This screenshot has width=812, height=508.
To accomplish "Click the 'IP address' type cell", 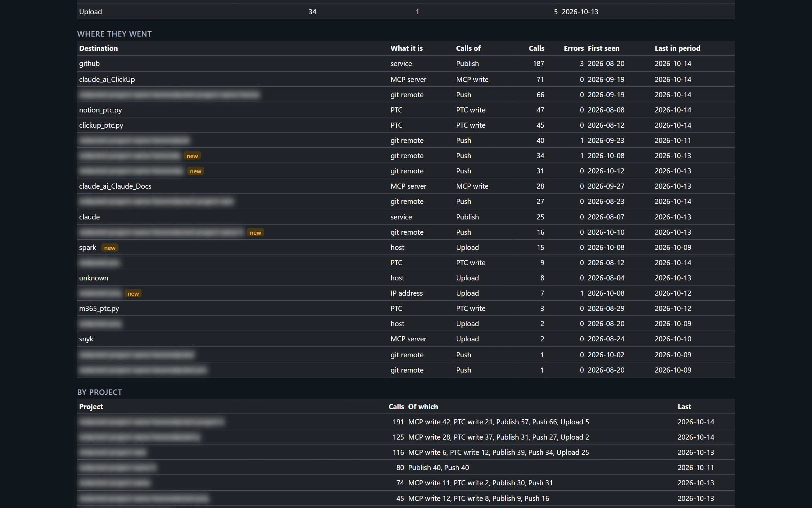I will click(406, 293).
